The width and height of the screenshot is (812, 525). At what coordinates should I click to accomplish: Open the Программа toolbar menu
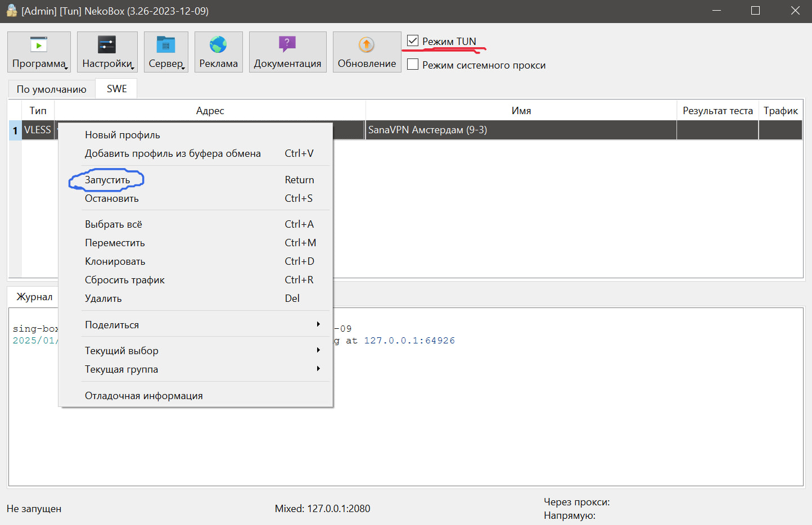click(39, 52)
